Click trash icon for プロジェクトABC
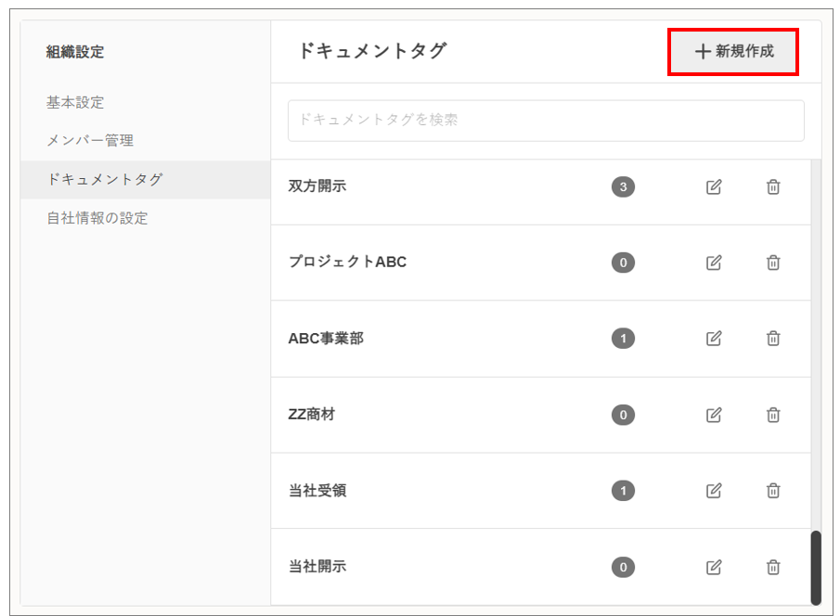840x616 pixels. [773, 263]
